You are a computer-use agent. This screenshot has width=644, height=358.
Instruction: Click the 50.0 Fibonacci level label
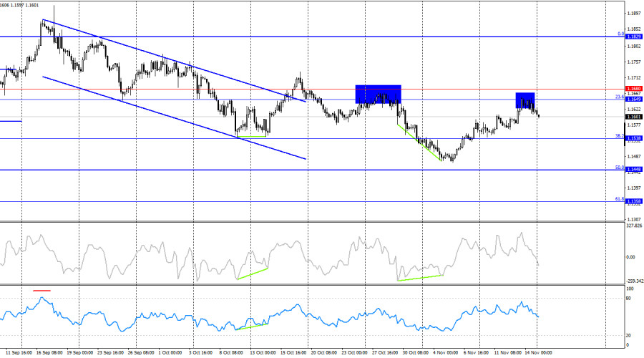click(620, 168)
